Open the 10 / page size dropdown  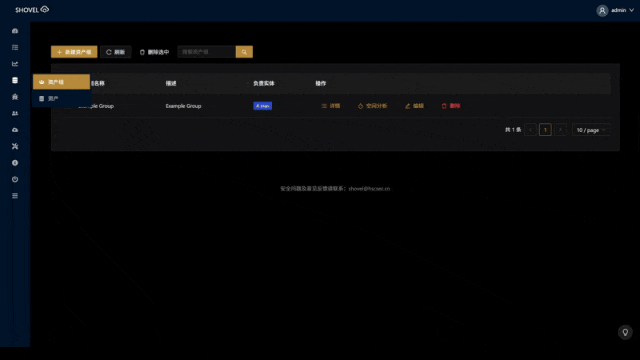[591, 130]
